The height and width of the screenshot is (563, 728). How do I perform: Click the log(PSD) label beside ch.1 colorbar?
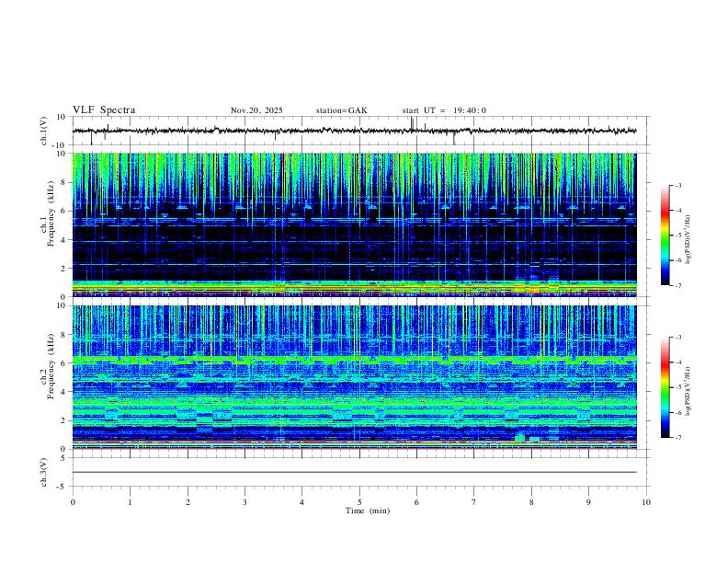coord(688,240)
